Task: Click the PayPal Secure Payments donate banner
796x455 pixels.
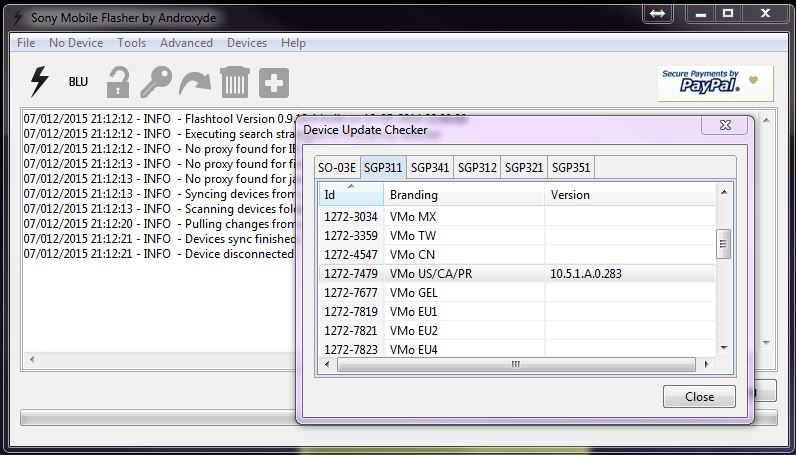Action: tap(715, 83)
